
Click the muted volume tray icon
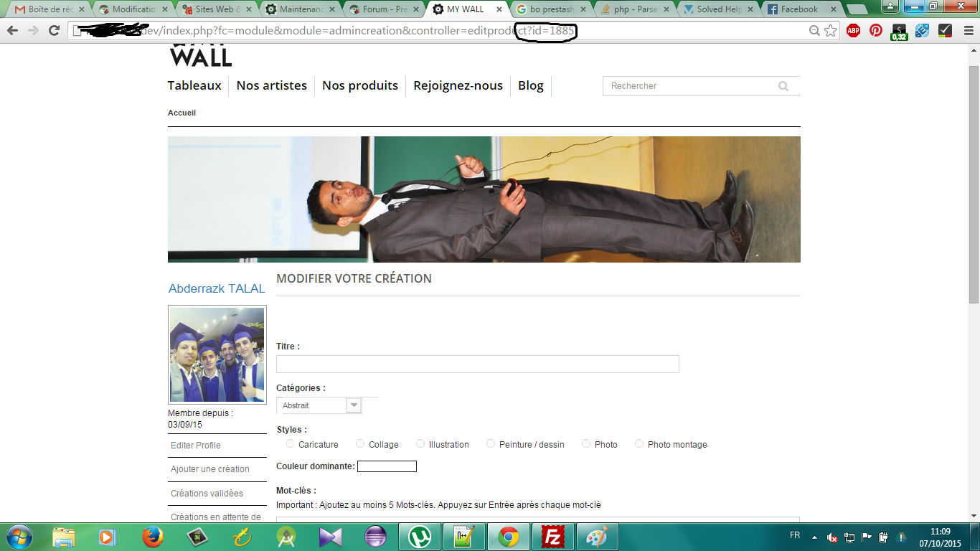click(x=832, y=537)
